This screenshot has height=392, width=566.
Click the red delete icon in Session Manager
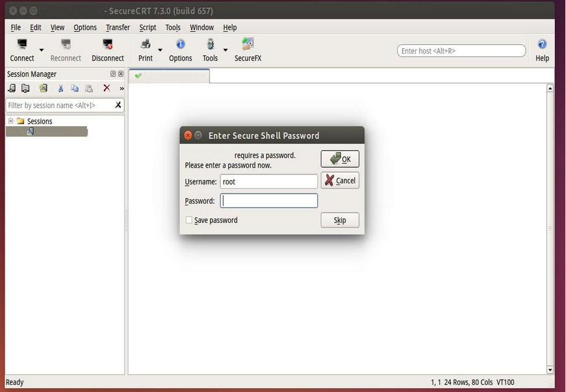[x=107, y=88]
